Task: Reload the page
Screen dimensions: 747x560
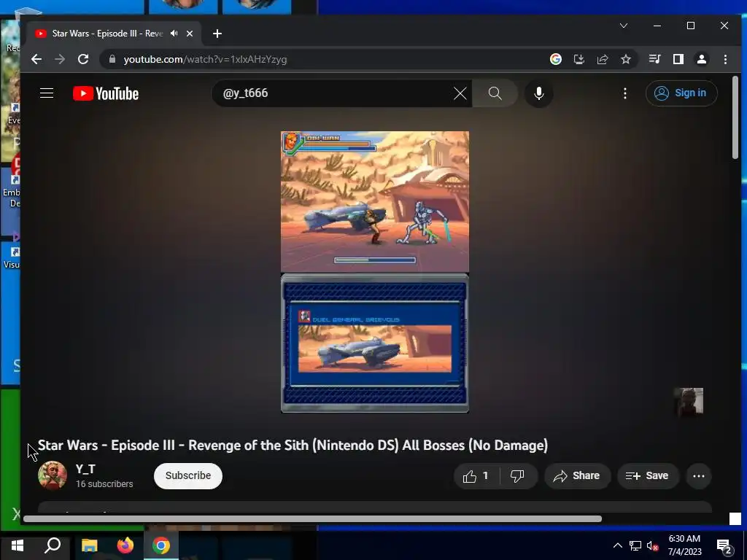Action: click(x=83, y=59)
